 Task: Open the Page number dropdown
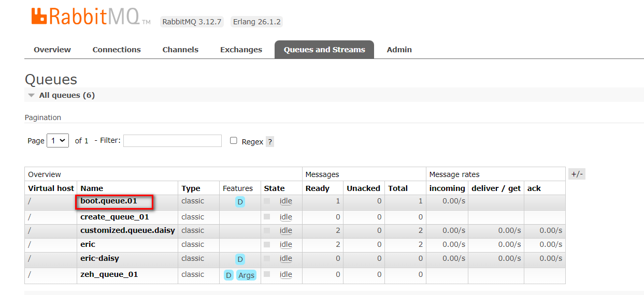coord(58,140)
